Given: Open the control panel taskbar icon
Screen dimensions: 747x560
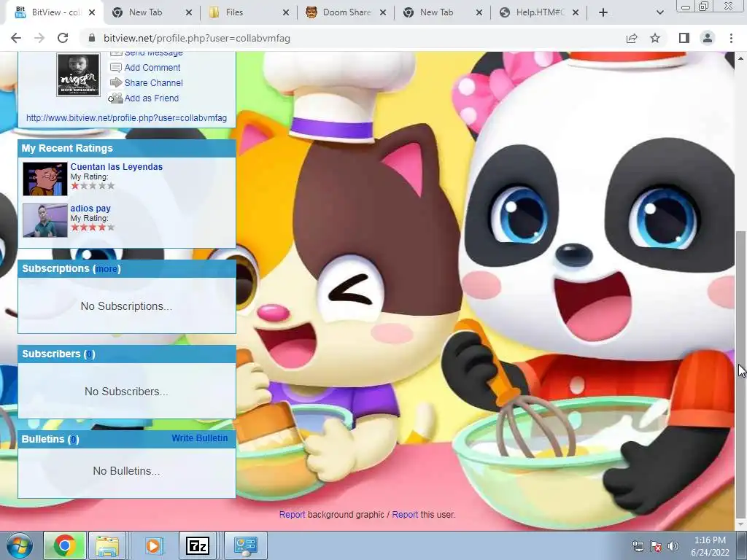Looking at the screenshot, I should coord(245,545).
